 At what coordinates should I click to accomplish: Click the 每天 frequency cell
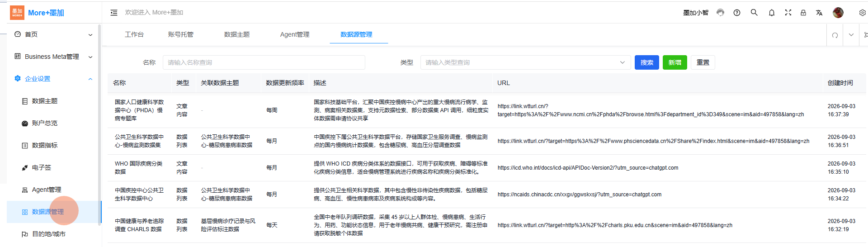coord(272,225)
